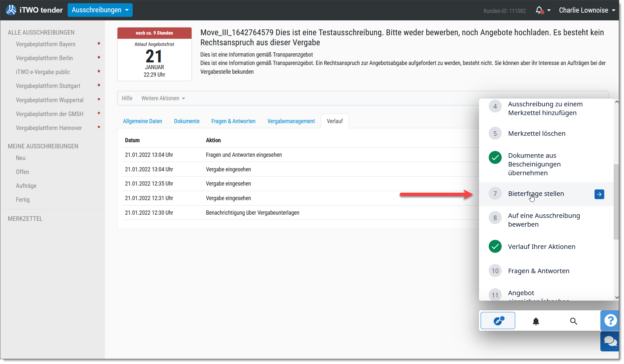The image size is (624, 364).
Task: Click the search magnifier in the help widget
Action: coord(574,321)
